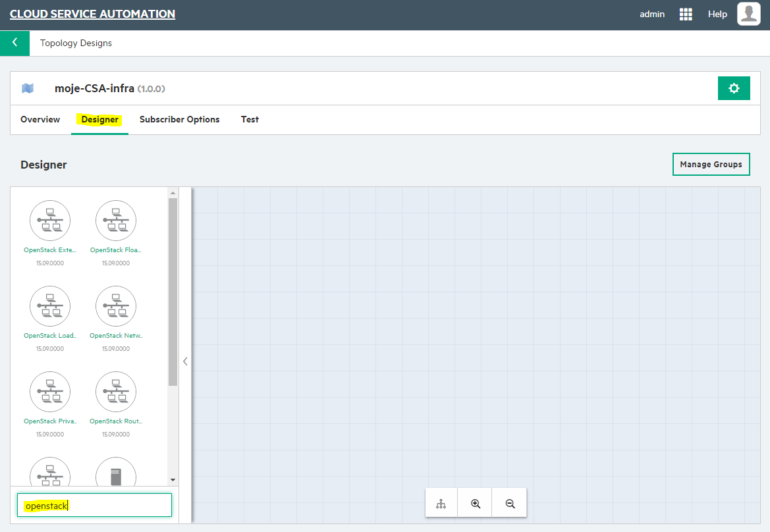
Task: Click the palette scroll down arrow
Action: 173,480
